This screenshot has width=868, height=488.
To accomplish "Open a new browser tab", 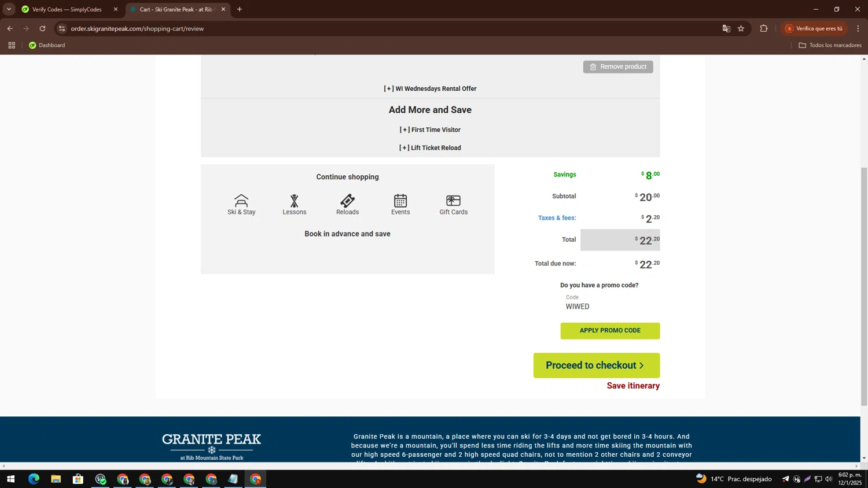I will [x=240, y=9].
